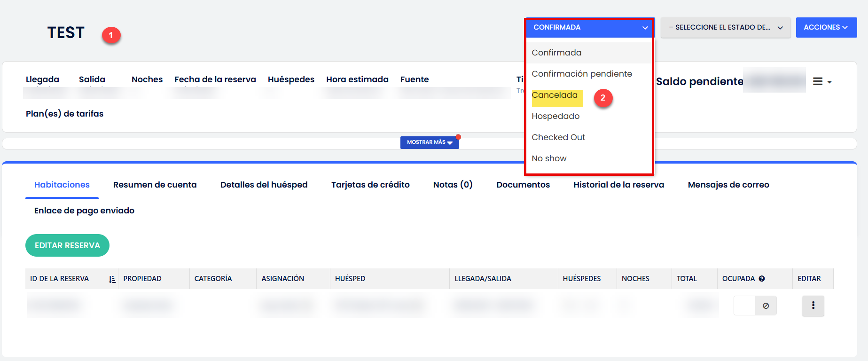The image size is (868, 361).
Task: Pick Checked Out from the status list
Action: pos(558,137)
